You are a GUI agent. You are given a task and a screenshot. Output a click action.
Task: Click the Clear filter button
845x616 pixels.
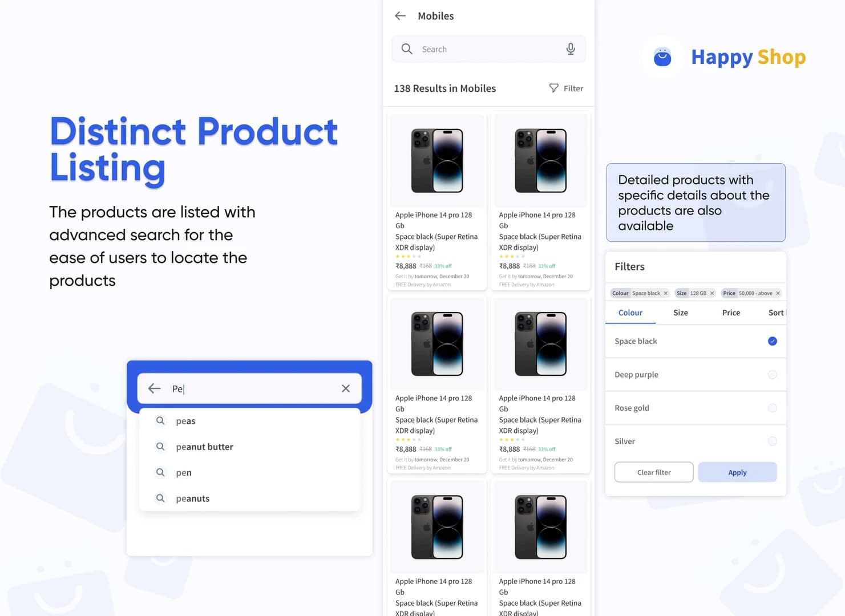654,472
